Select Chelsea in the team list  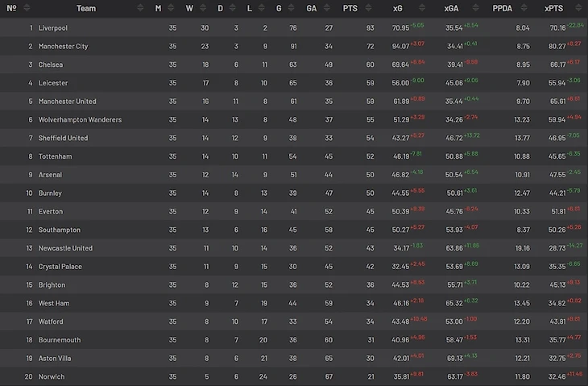51,64
